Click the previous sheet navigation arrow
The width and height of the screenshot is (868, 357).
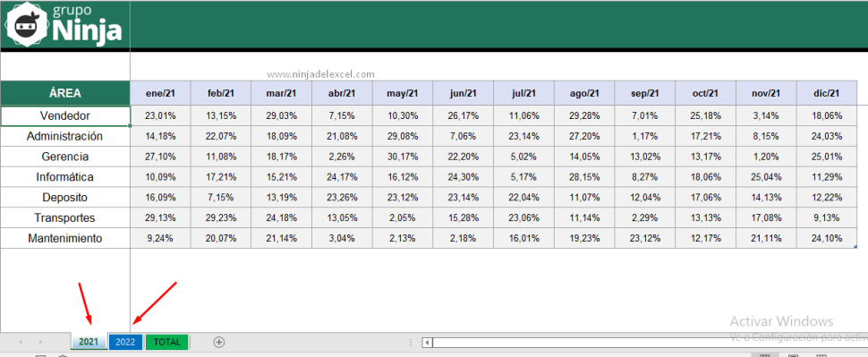(x=21, y=342)
